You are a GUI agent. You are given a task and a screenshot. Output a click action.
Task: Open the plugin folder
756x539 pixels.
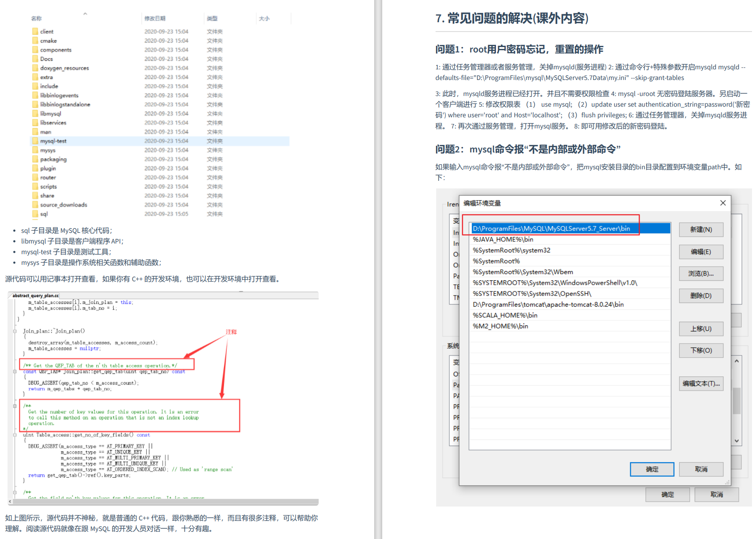coord(47,168)
